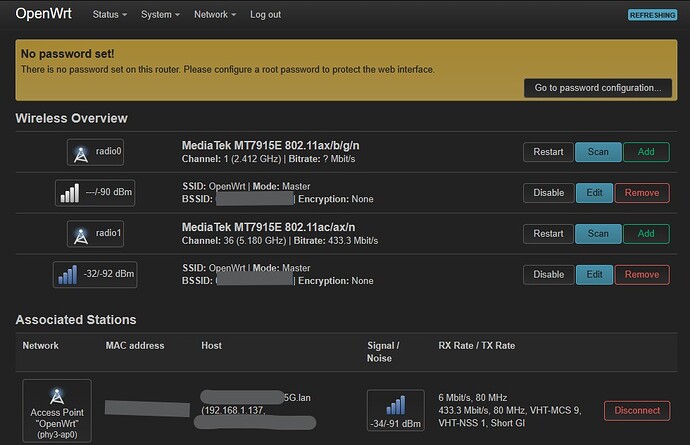Disconnect the associated station
Screen dimensions: 690x445
click(x=637, y=411)
